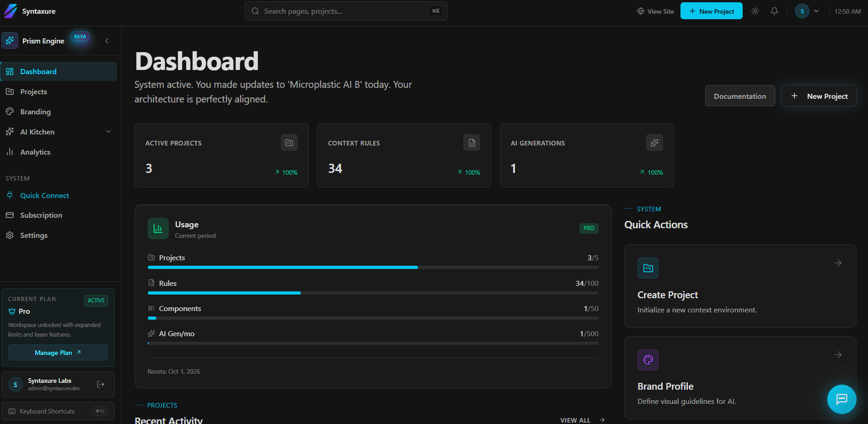This screenshot has height=424, width=868.
Task: Click the Active Projects folder icon
Action: pos(289,143)
